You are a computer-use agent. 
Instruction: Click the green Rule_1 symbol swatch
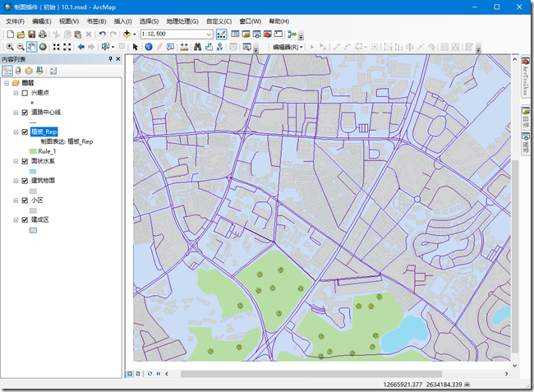pos(33,151)
